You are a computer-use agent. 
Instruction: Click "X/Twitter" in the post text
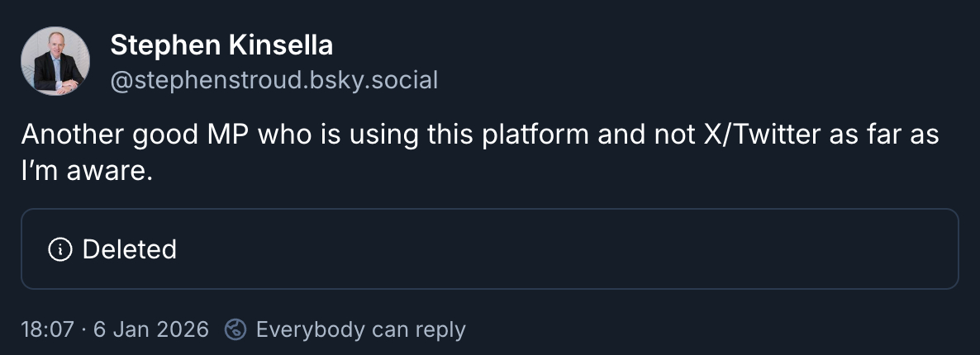coord(739,135)
